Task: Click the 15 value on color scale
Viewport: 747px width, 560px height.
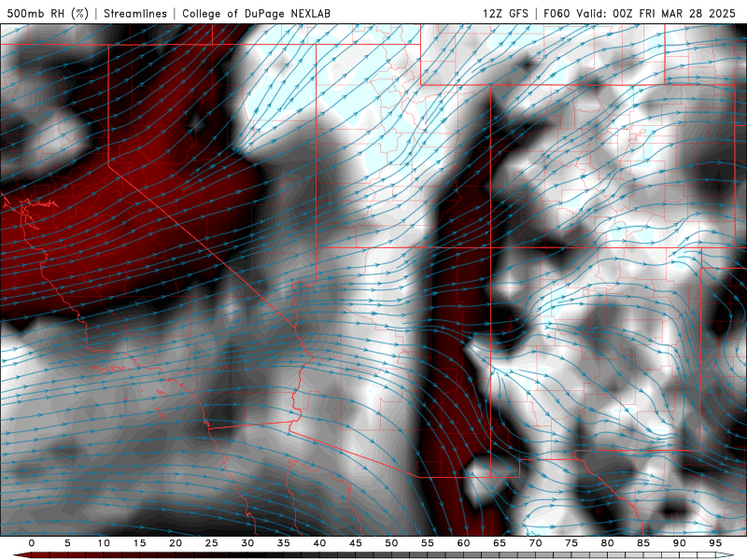Action: pyautogui.click(x=139, y=543)
